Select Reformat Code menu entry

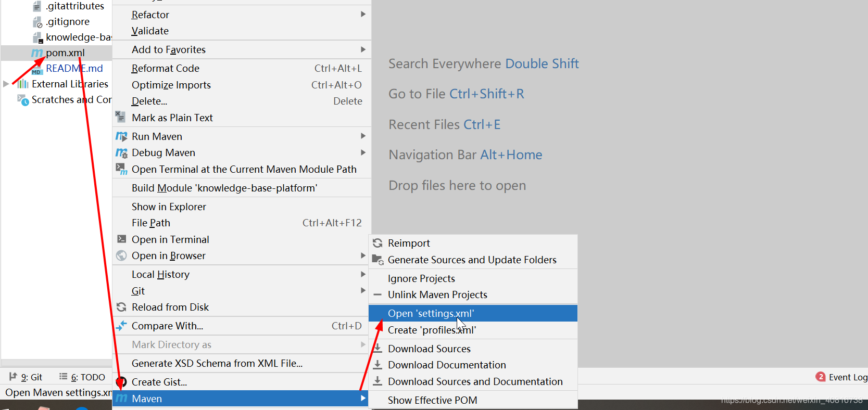[242, 68]
